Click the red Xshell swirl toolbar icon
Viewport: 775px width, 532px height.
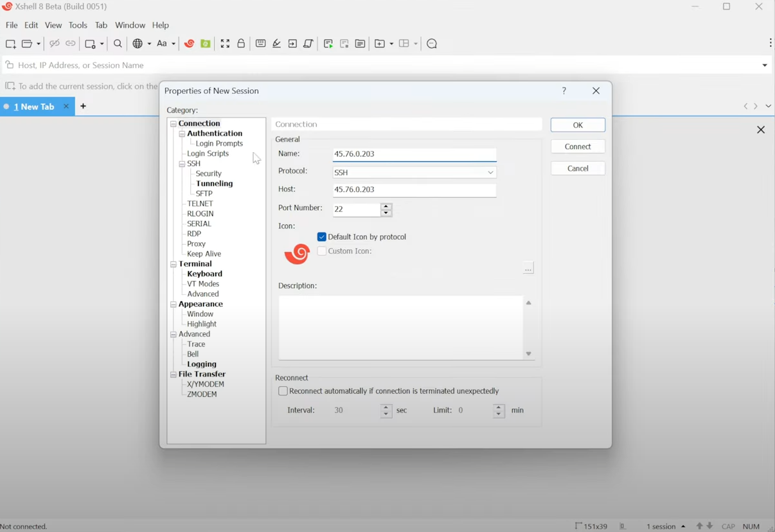coord(190,44)
